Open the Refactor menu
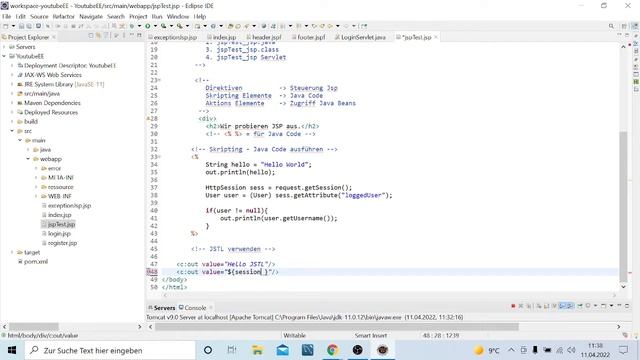This screenshot has height=360, width=640. (64, 17)
